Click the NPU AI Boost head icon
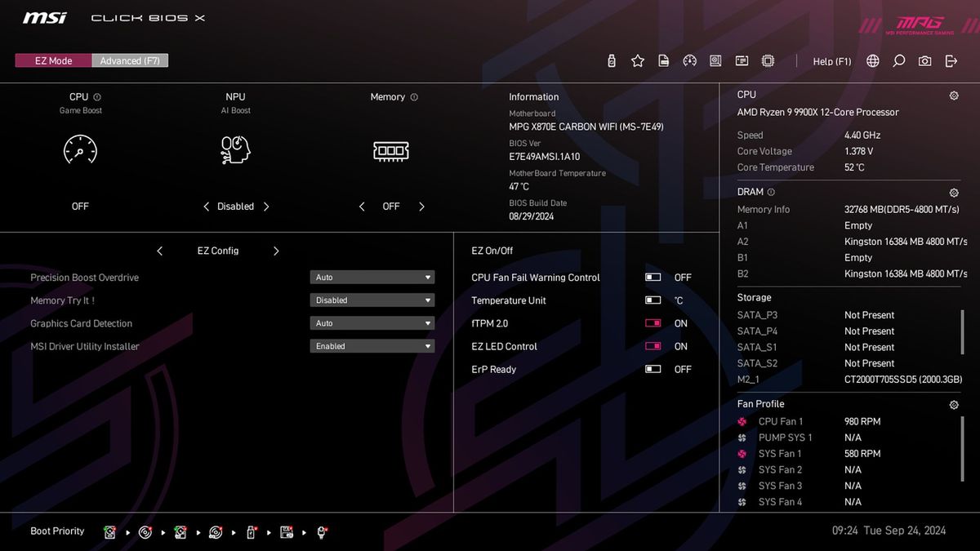This screenshot has width=980, height=551. (x=235, y=149)
